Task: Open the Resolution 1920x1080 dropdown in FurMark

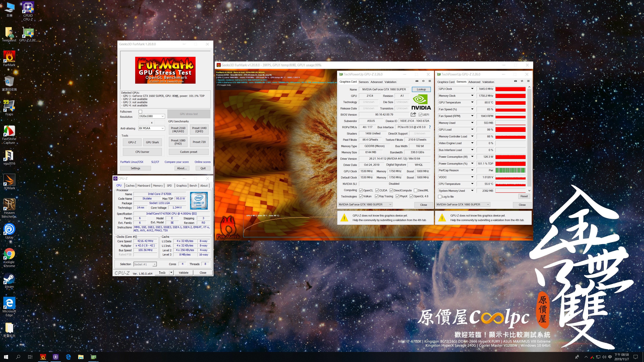Action: coord(151,116)
